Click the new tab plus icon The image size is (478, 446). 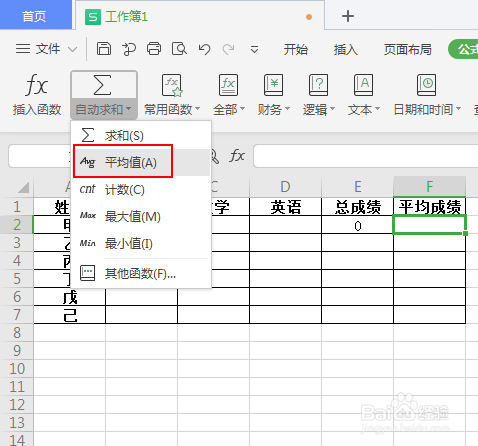pos(348,16)
